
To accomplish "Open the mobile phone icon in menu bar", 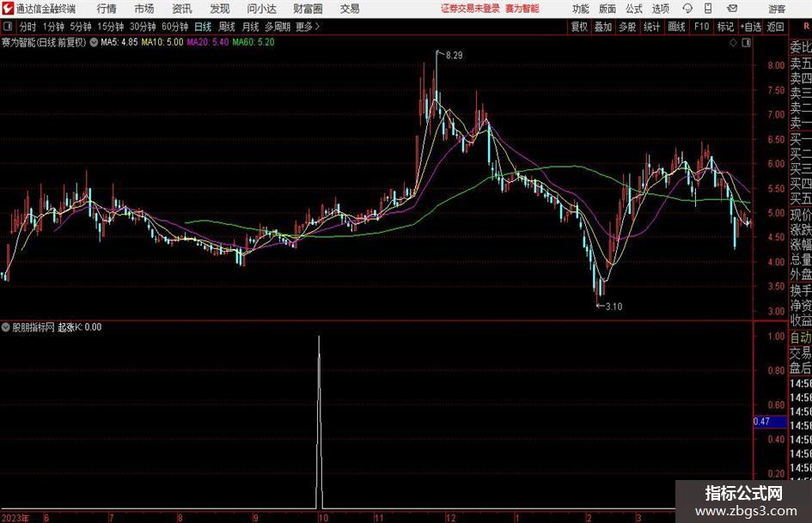I will pyautogui.click(x=708, y=9).
